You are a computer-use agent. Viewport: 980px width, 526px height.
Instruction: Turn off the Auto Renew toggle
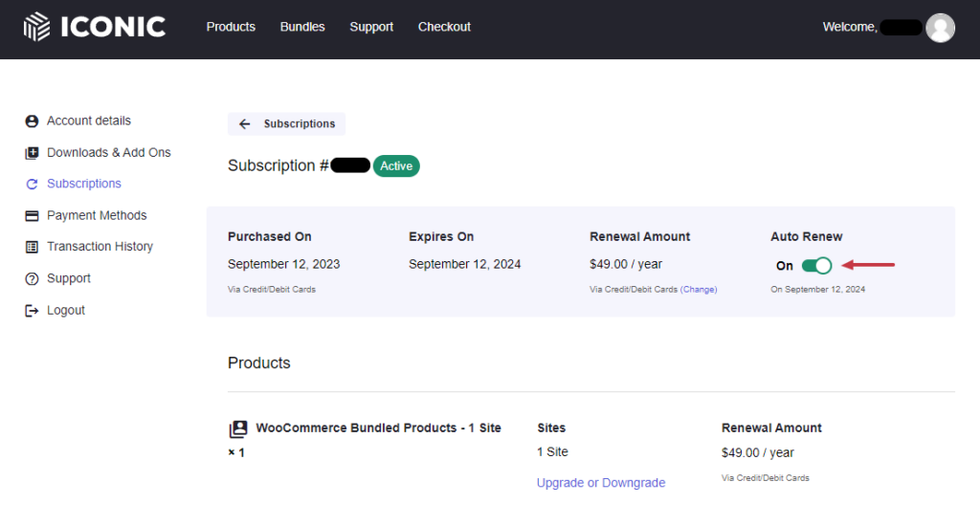(816, 266)
